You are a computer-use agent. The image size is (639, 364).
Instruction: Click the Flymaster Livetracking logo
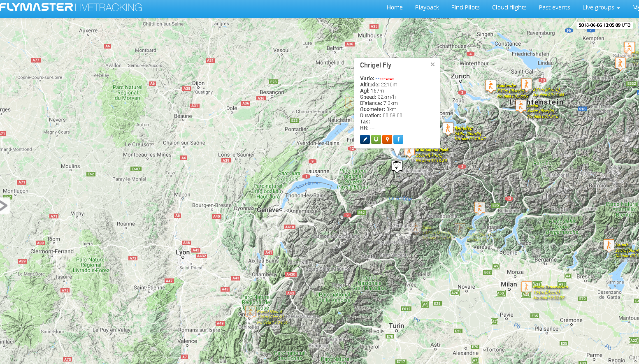[71, 7]
